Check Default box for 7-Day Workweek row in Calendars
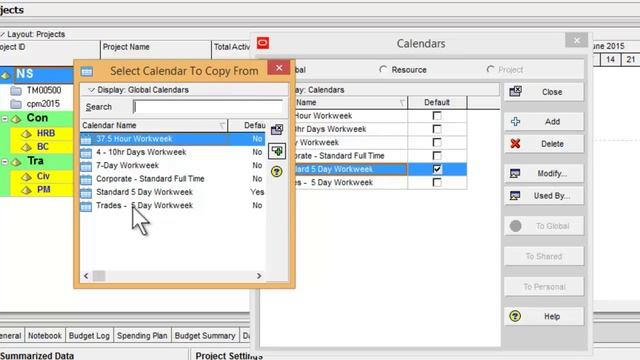Image resolution: width=640 pixels, height=360 pixels. [437, 142]
